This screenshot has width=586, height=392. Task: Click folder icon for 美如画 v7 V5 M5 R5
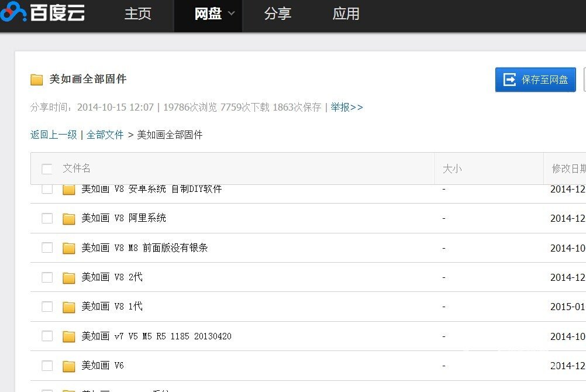69,336
